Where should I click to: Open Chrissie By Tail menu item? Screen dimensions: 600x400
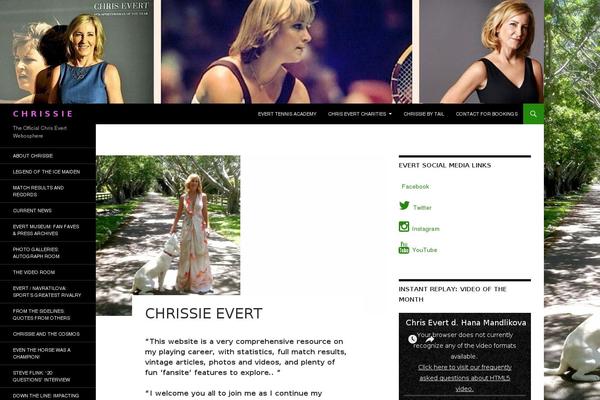click(x=424, y=114)
